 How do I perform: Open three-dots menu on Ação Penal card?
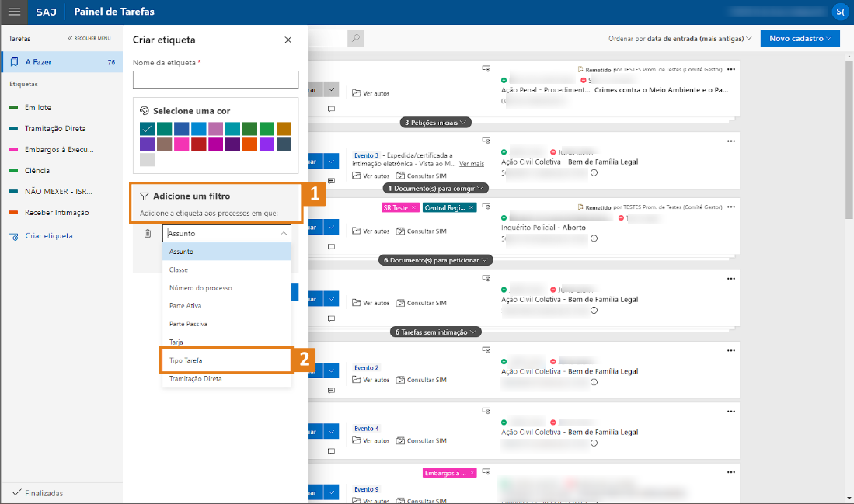[x=730, y=69]
